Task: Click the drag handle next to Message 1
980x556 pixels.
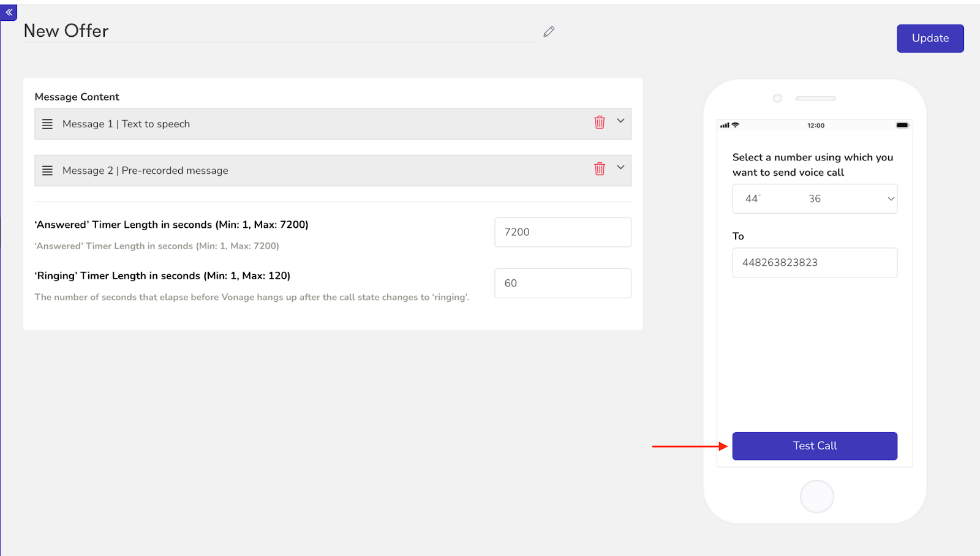Action: [x=47, y=123]
